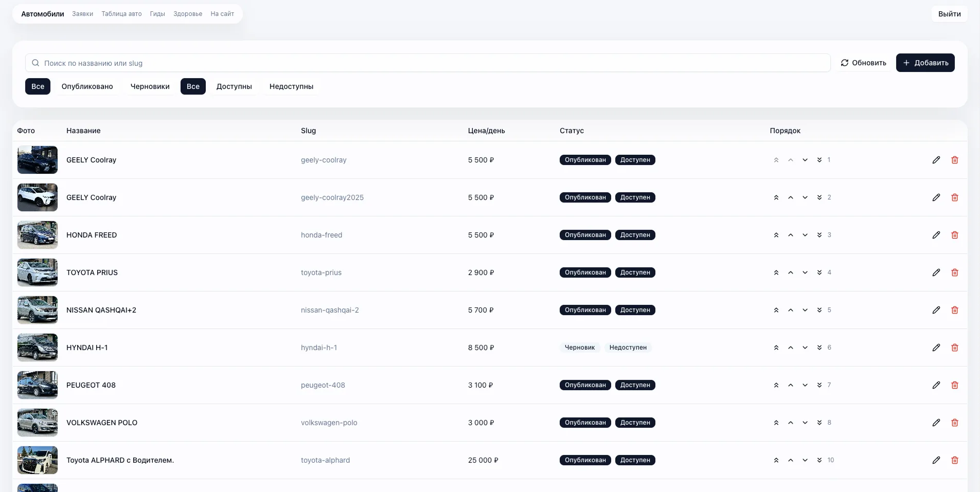Image resolution: width=980 pixels, height=492 pixels.
Task: Open the editor for NISSAN QASHQAI+2
Action: [x=936, y=310]
